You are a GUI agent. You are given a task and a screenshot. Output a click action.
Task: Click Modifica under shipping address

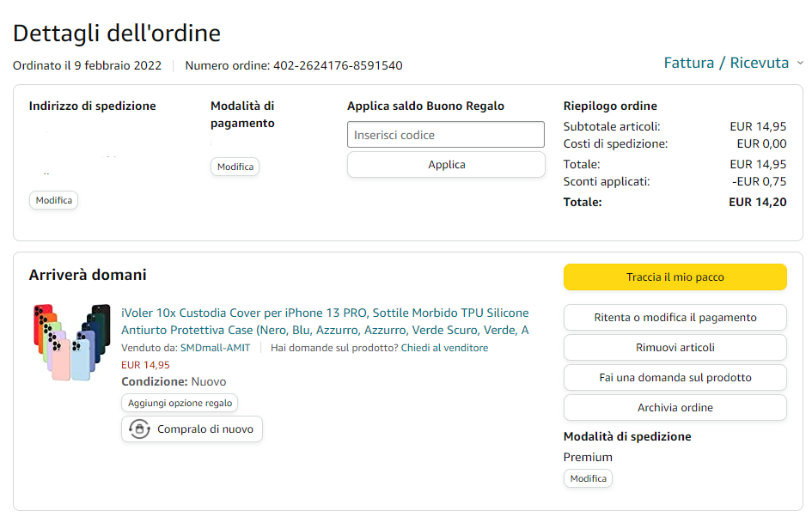pos(54,200)
